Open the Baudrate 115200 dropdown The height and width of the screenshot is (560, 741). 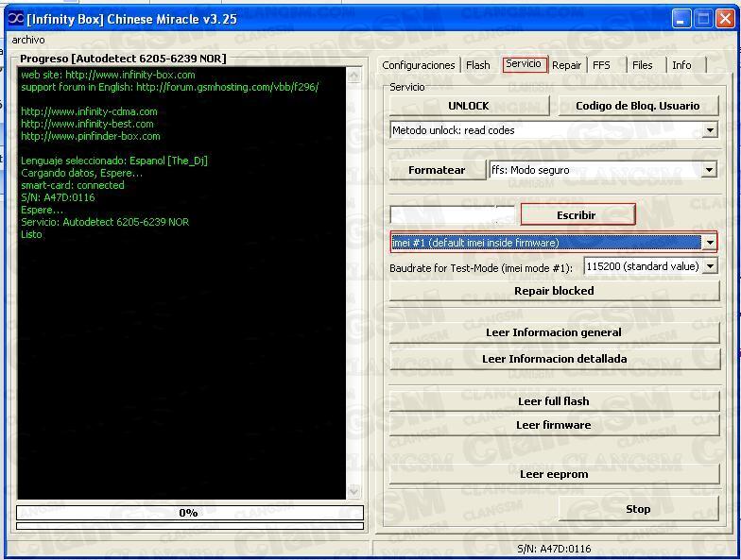click(709, 266)
